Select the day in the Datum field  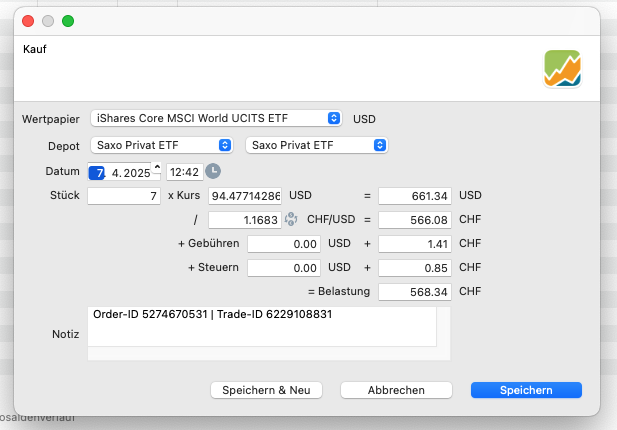tap(98, 172)
